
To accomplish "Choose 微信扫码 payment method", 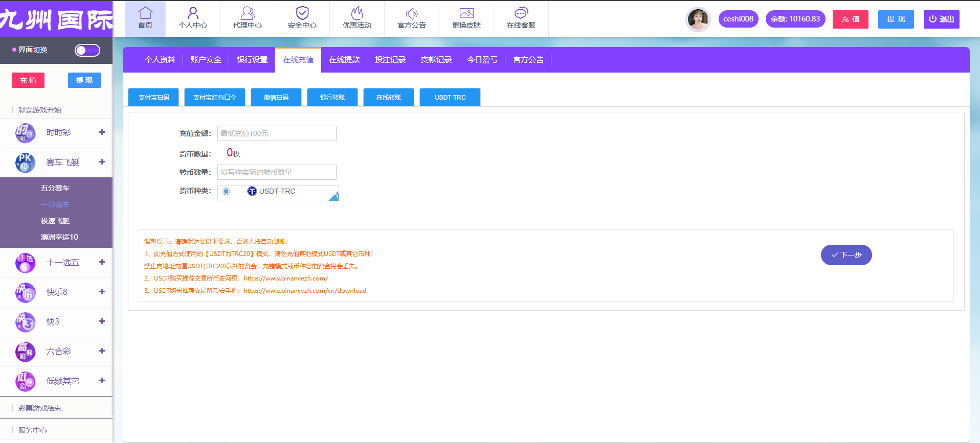I will point(276,97).
